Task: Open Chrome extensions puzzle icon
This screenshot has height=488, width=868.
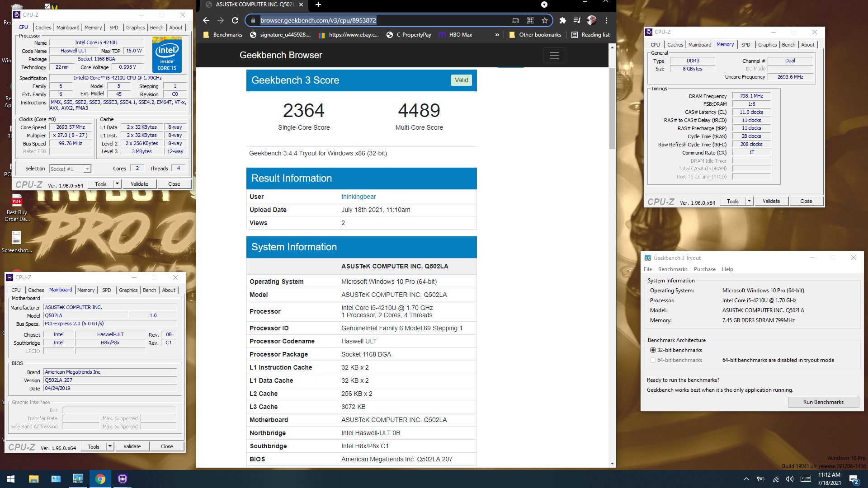Action: pyautogui.click(x=562, y=20)
